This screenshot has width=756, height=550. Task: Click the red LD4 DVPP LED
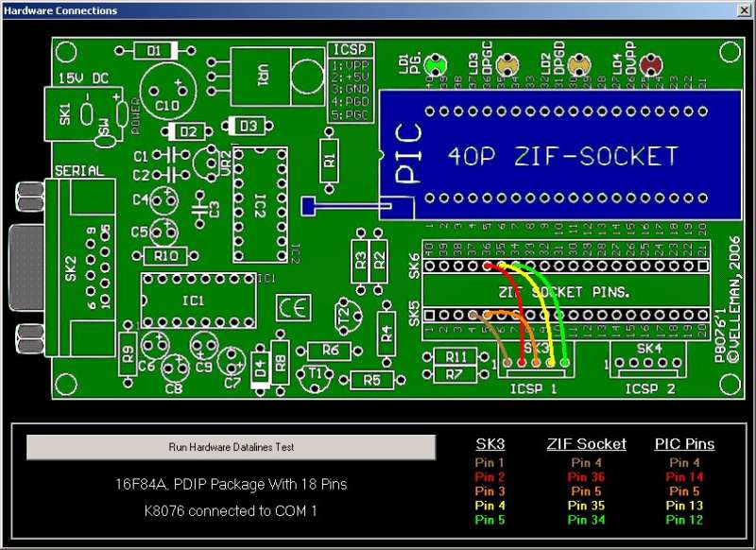[x=651, y=65]
